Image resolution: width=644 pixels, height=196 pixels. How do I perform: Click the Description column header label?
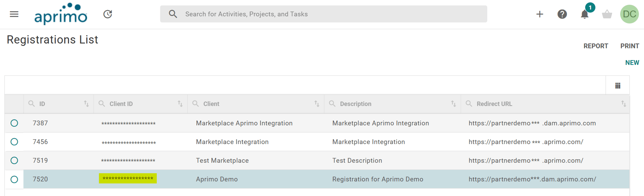click(x=356, y=104)
